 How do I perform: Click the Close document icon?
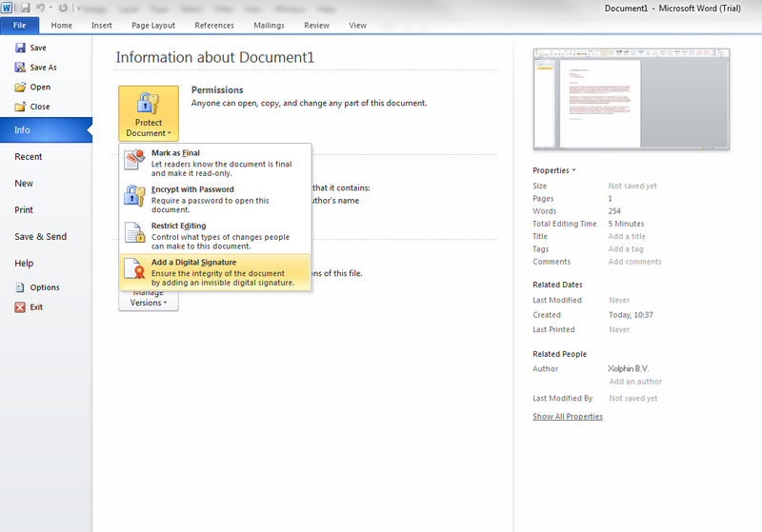point(20,107)
